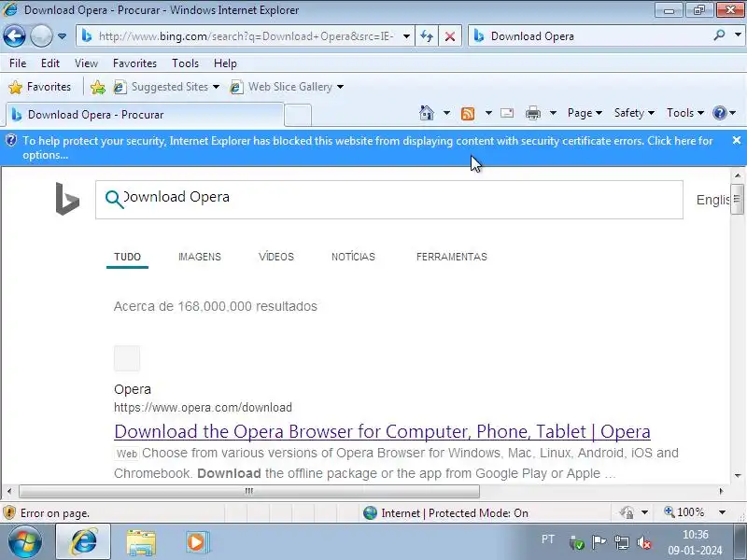Open a new blank tab
The width and height of the screenshot is (747, 560).
(298, 115)
